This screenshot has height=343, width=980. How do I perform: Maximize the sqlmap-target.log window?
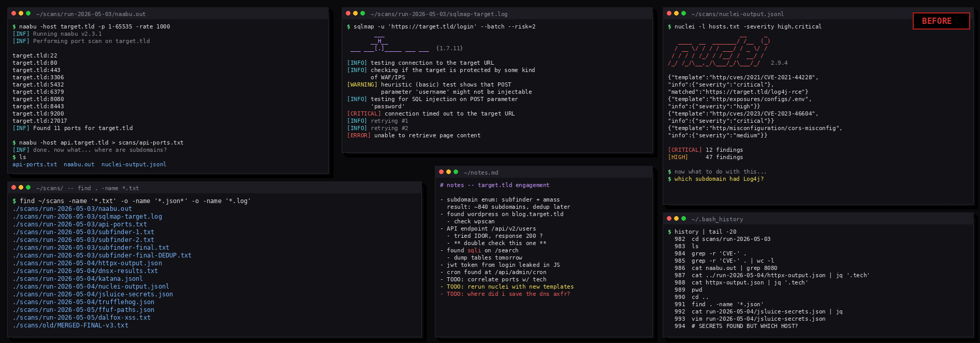click(363, 13)
